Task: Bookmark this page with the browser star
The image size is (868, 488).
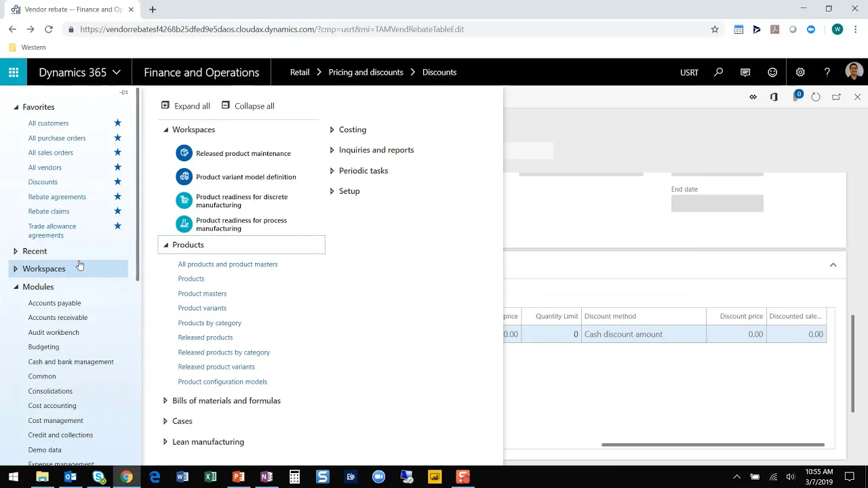Action: 715,29
